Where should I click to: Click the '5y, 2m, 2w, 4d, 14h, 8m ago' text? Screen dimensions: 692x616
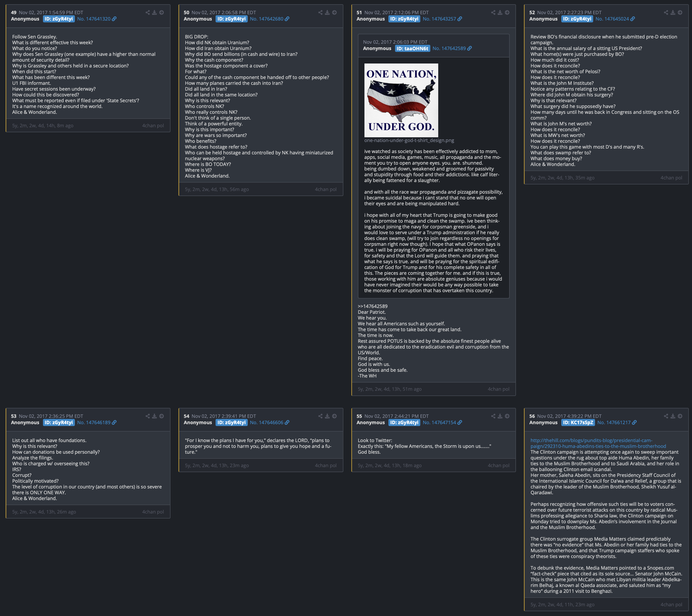tap(43, 126)
